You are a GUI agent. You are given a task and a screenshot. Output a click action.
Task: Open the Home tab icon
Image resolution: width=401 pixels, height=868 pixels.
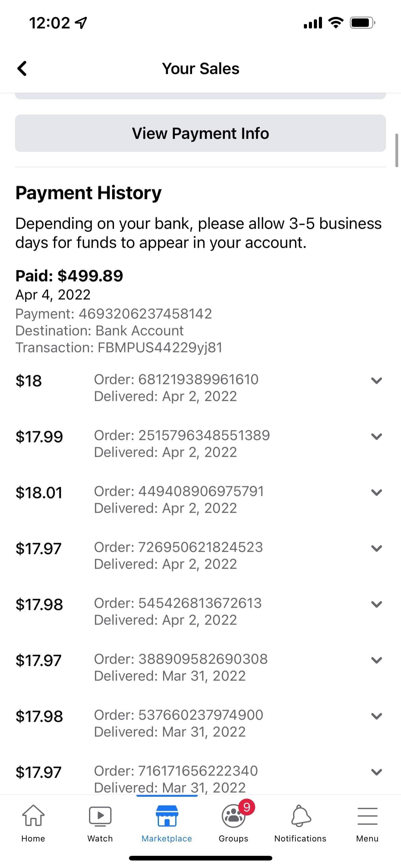point(33,816)
